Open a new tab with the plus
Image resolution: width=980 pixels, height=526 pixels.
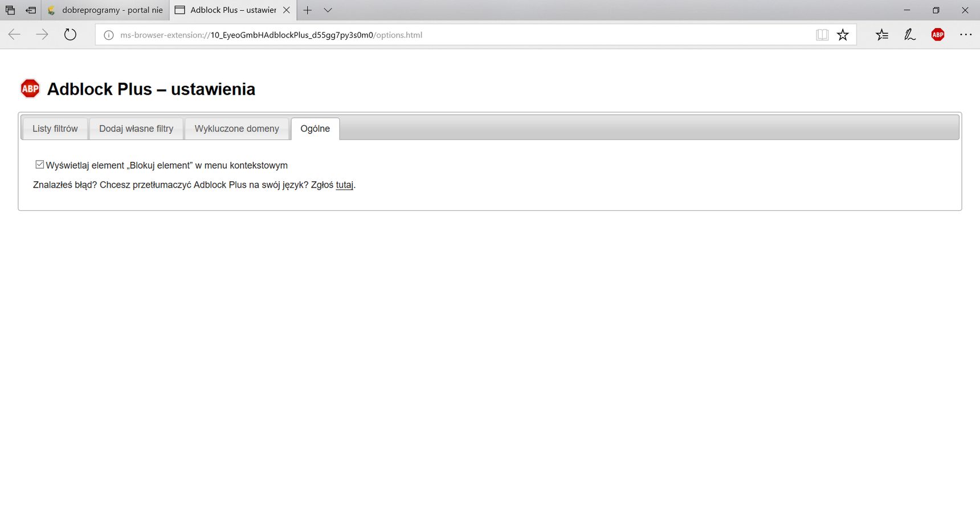tap(308, 10)
